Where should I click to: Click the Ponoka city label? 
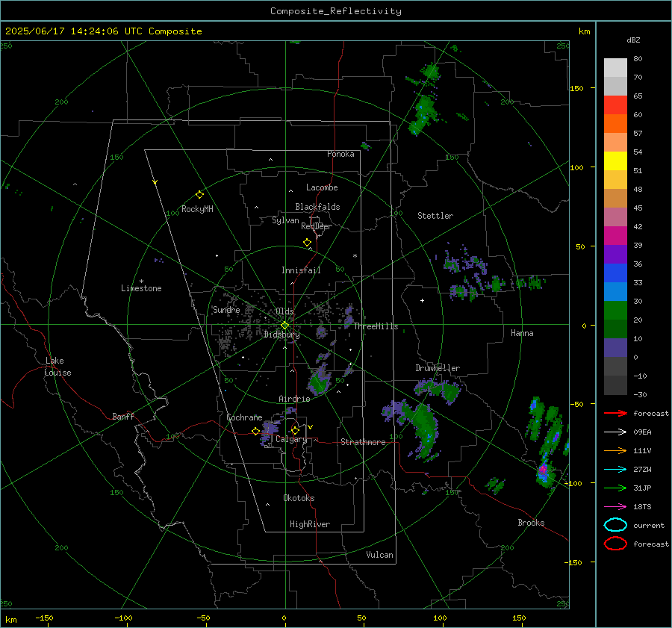click(340, 154)
